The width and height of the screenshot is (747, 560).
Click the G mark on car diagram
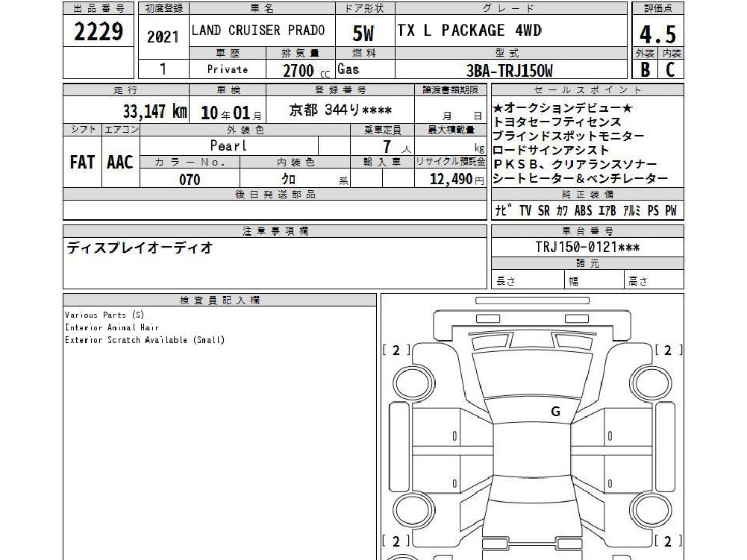[x=555, y=412]
